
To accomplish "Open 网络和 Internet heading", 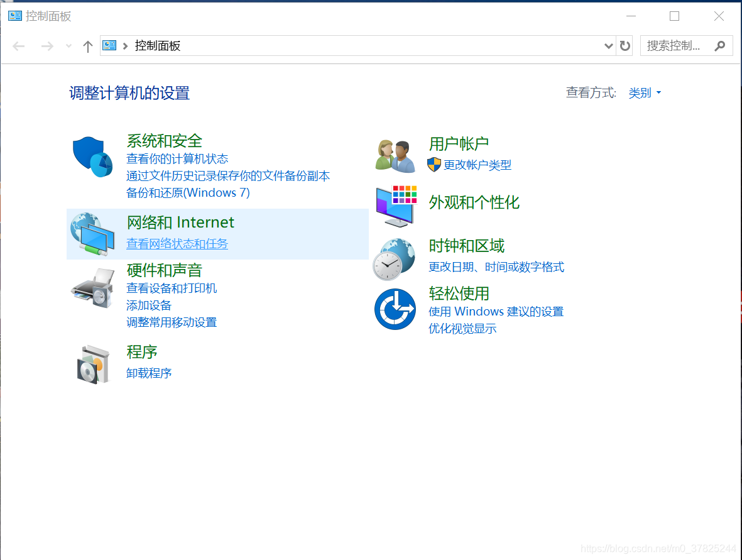I will [x=180, y=222].
